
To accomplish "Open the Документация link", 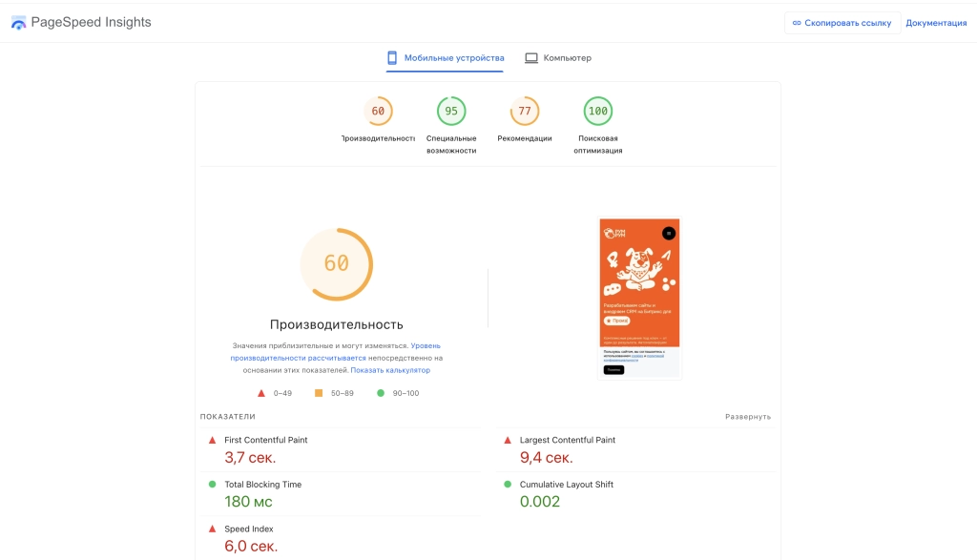I will pos(936,22).
